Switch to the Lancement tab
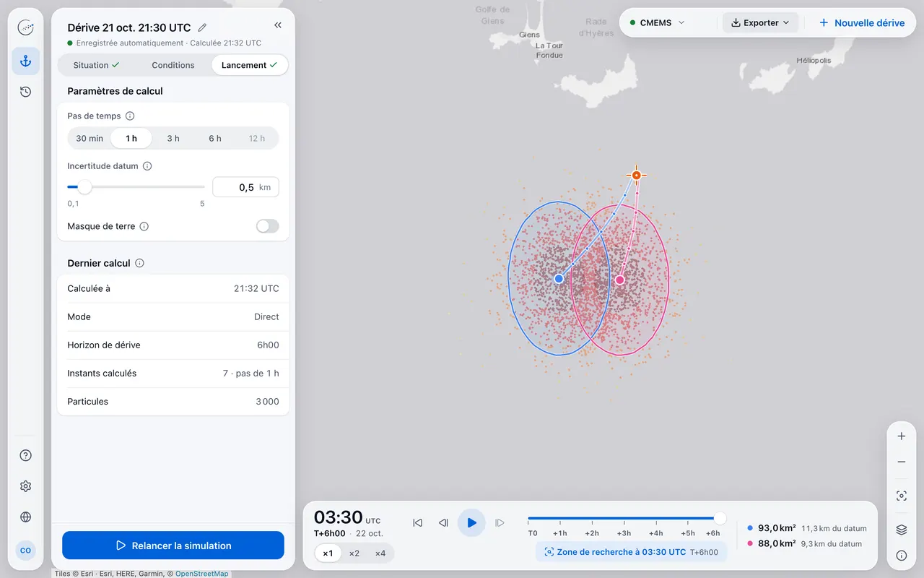The height and width of the screenshot is (578, 924). point(250,65)
